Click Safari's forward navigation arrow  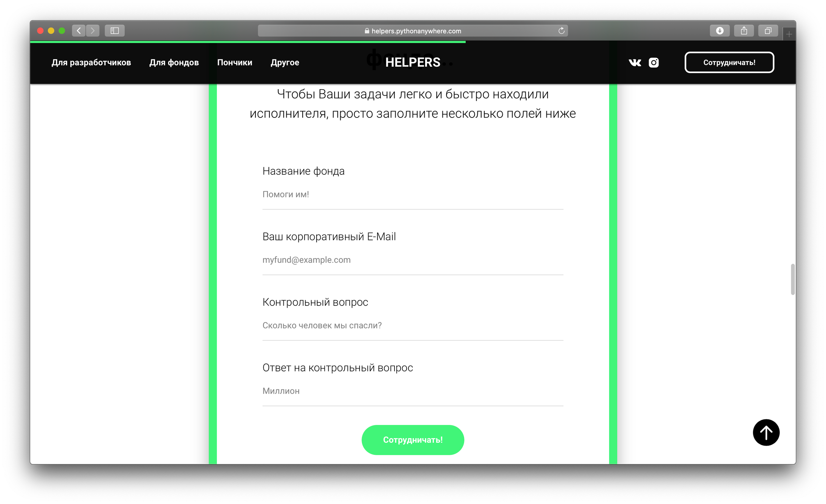pyautogui.click(x=93, y=31)
